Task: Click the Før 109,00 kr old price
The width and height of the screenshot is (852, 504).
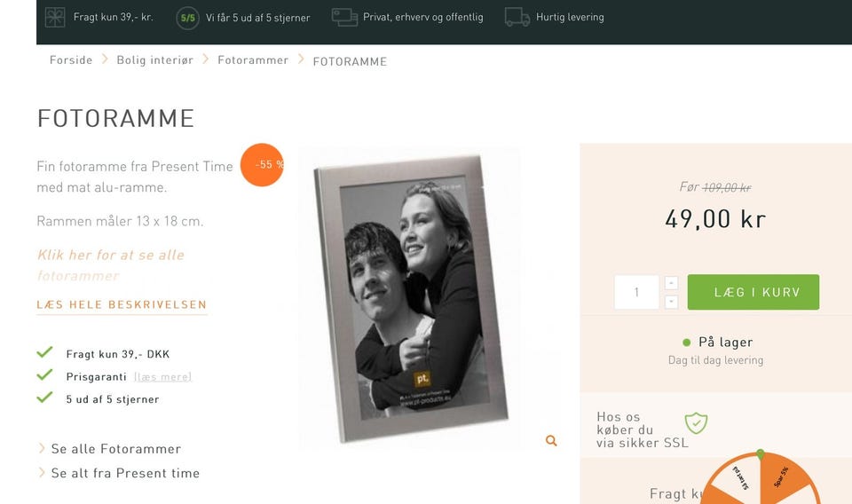Action: 715,187
